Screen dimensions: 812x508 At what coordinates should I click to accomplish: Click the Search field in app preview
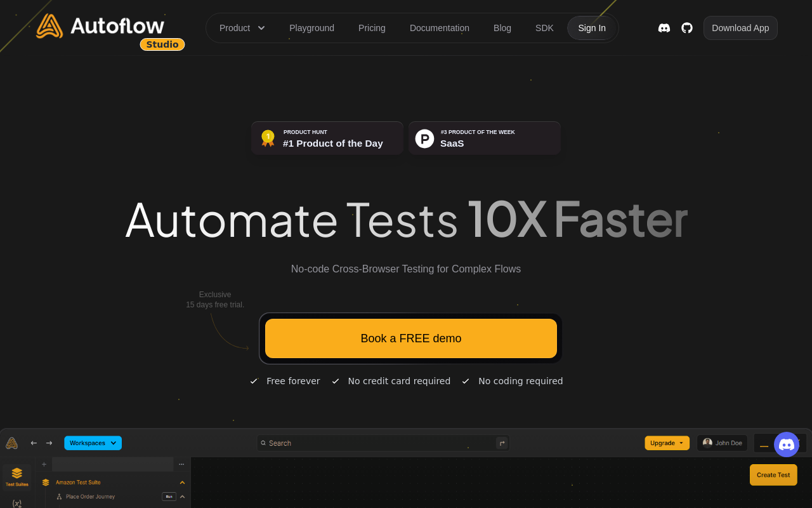point(377,443)
